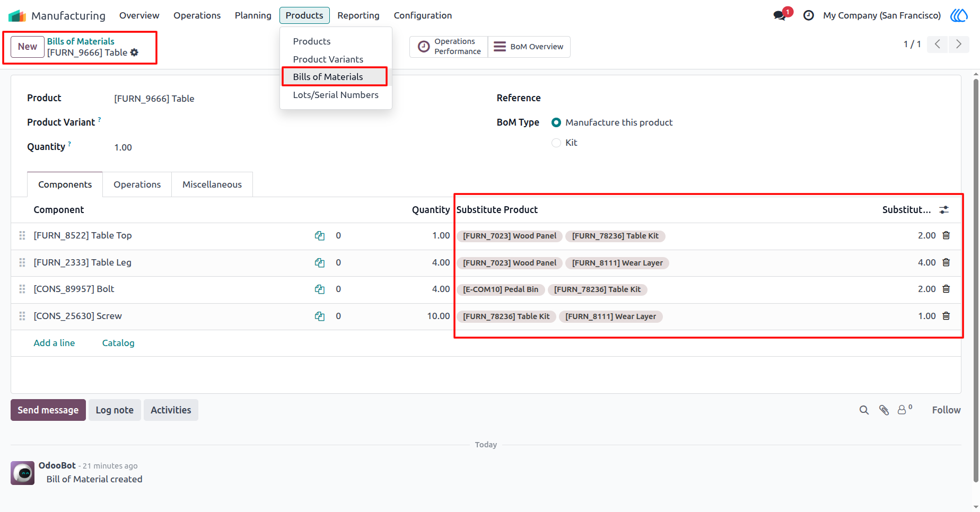Delete the Screw component row
The height and width of the screenshot is (512, 980).
946,316
